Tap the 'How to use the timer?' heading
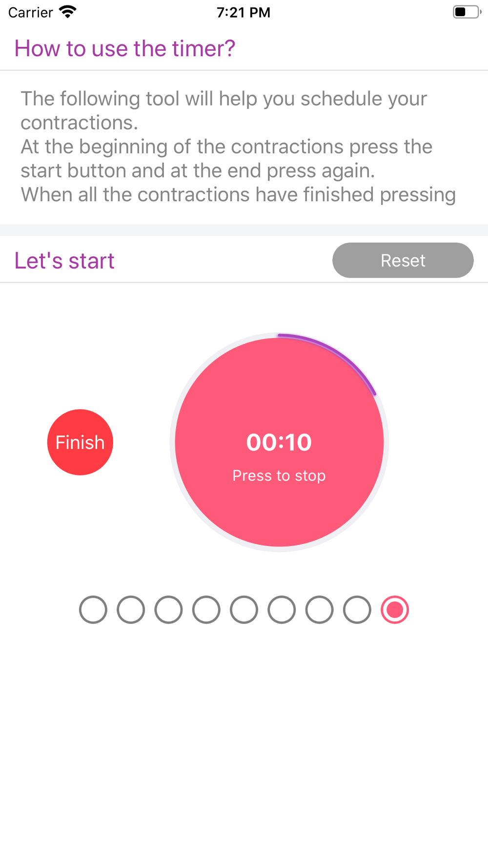 point(125,48)
